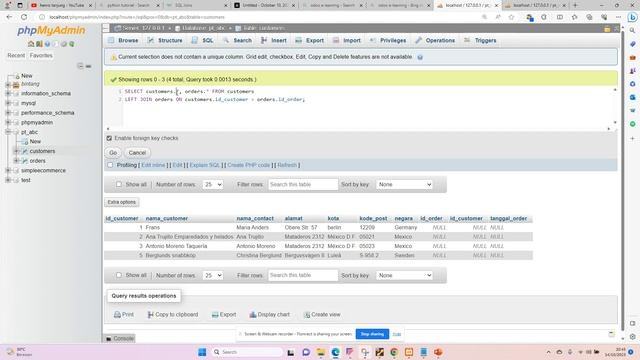Click Stop sharing button
Image resolution: width=640 pixels, height=360 pixels.
point(372,334)
